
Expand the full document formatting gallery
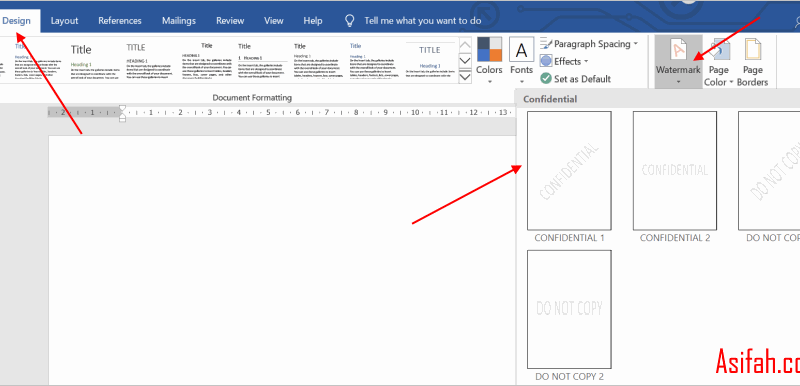(x=465, y=77)
